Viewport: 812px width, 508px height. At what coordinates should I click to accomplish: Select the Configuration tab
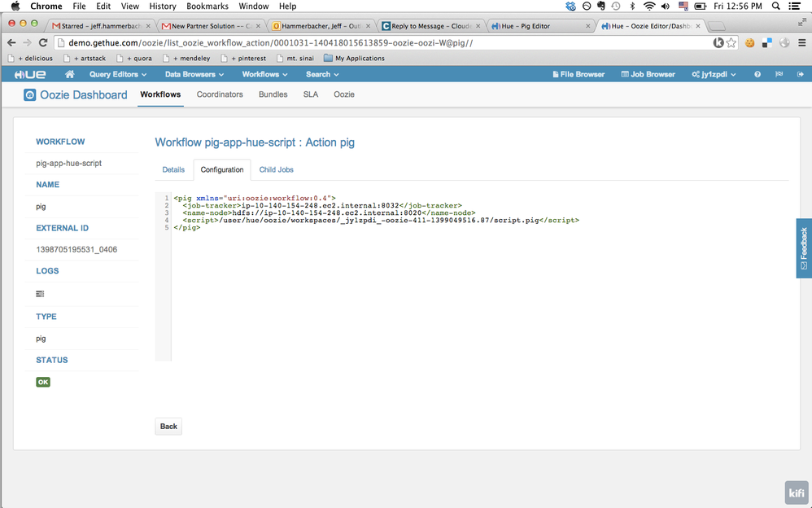pos(222,169)
